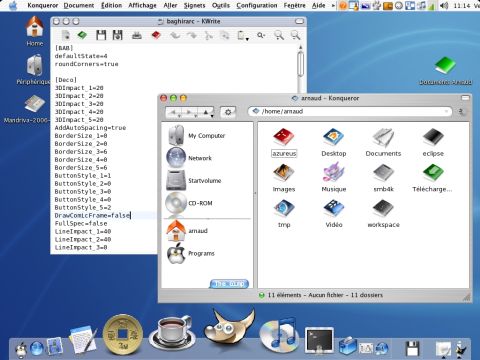Click the KWrite vertical scrollbar handle
The height and width of the screenshot is (360, 480).
pos(300,64)
